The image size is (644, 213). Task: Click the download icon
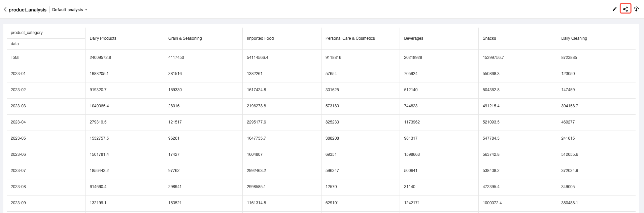[x=636, y=9]
